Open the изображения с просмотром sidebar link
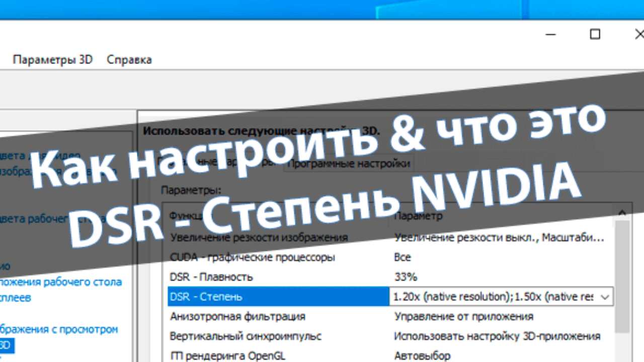644x362 pixels. (59, 329)
